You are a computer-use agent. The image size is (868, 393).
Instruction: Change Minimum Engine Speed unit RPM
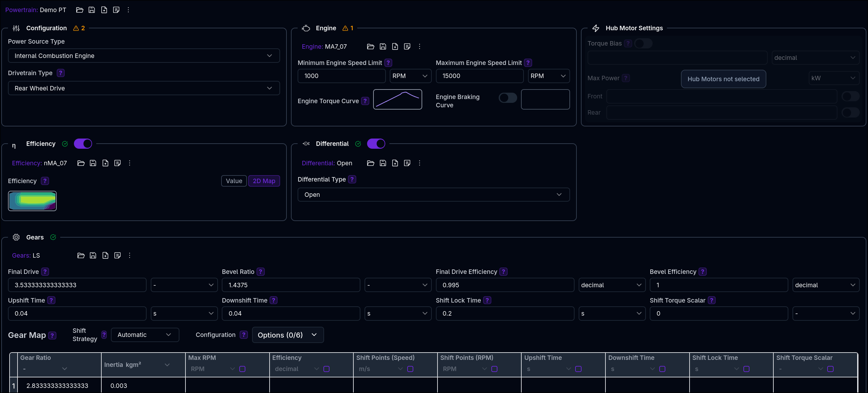coord(410,76)
